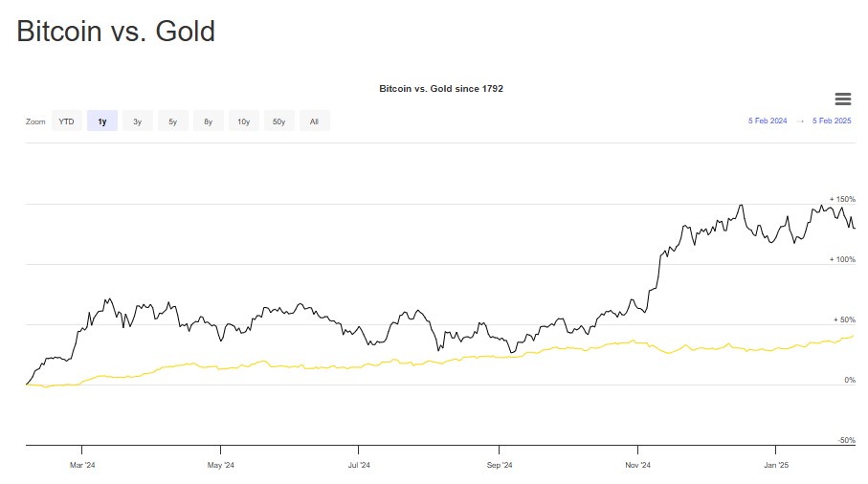
Task: Show the 10y time range
Action: pyautogui.click(x=243, y=121)
